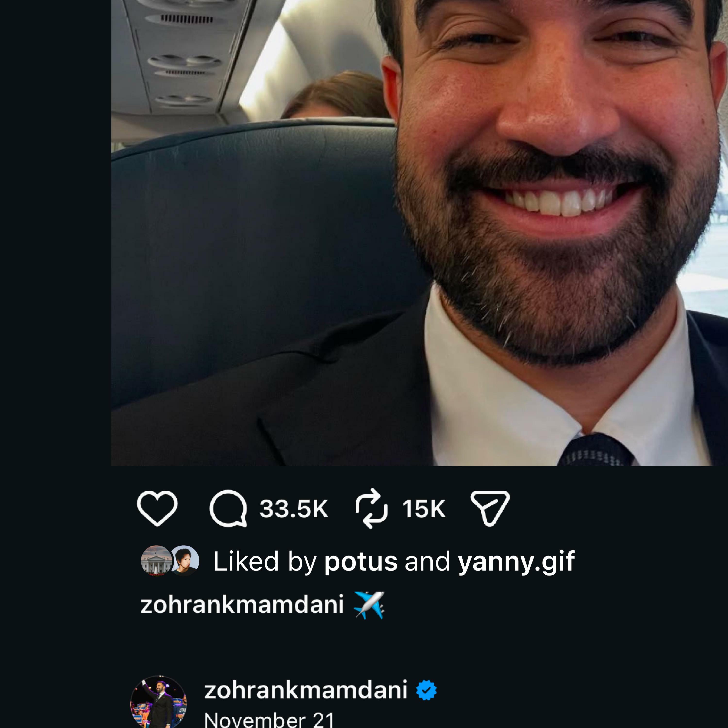
Task: Click the "Liked by" text to view likers
Action: (x=265, y=562)
